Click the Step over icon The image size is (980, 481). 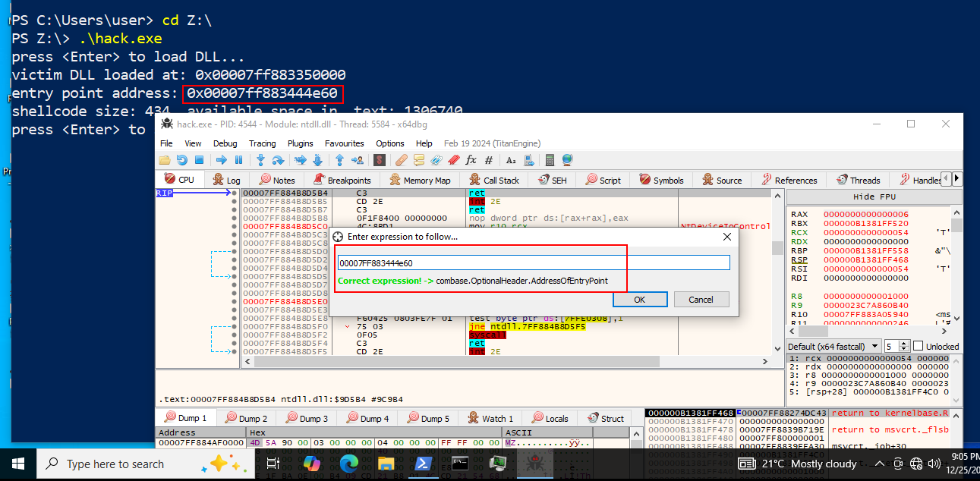pyautogui.click(x=278, y=160)
